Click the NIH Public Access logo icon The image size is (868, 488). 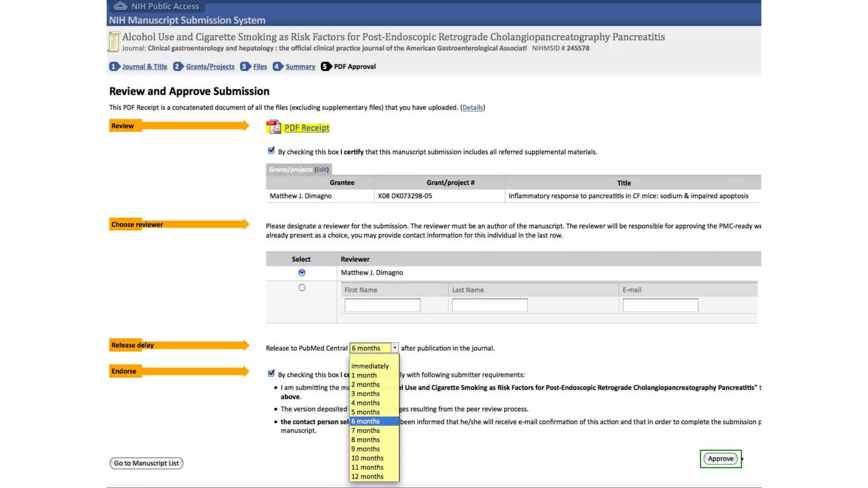pyautogui.click(x=120, y=6)
